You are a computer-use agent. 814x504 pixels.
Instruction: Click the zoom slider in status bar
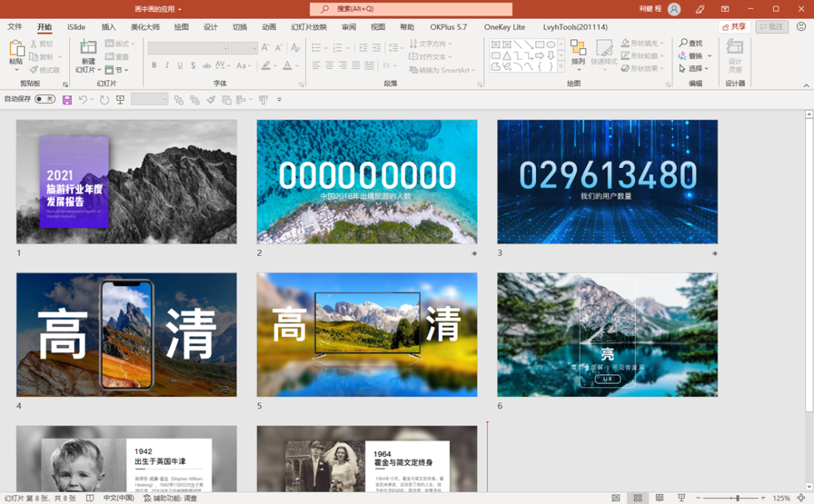731,498
